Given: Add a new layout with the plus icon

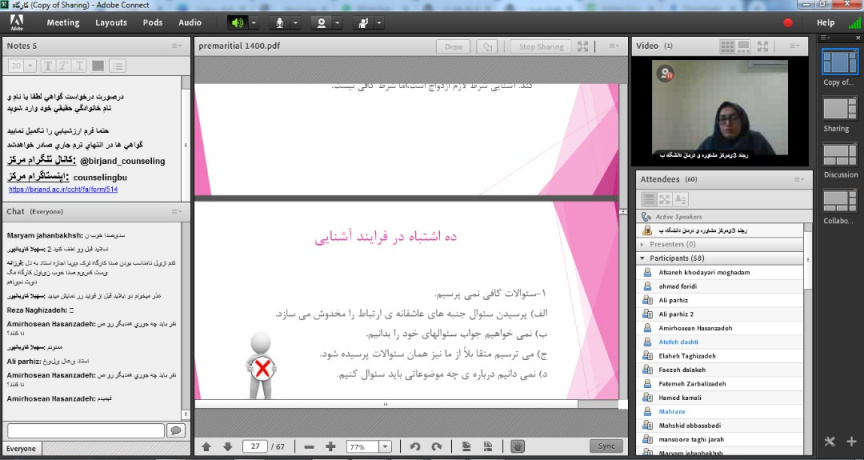Looking at the screenshot, I should 852,441.
